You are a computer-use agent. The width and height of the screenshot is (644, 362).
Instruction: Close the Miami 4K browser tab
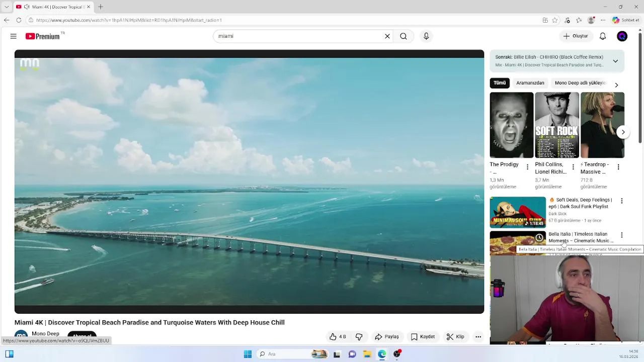[x=89, y=7]
